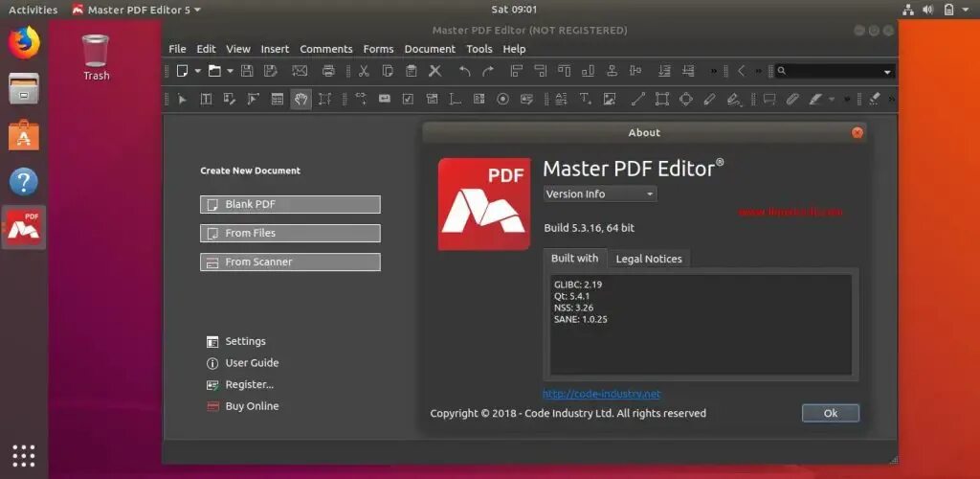Open the Help menu
Screen dimensions: 980x479
tap(514, 49)
